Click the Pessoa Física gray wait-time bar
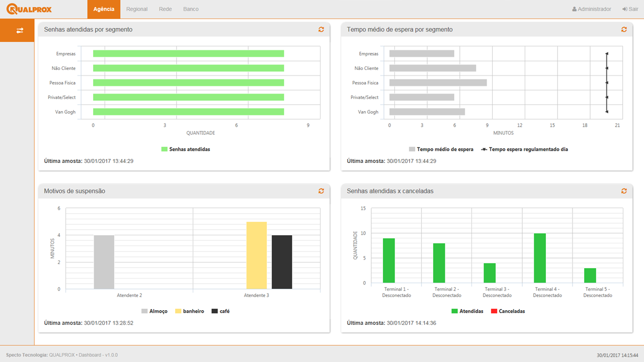Screen dimensions: 644x362 (438, 82)
